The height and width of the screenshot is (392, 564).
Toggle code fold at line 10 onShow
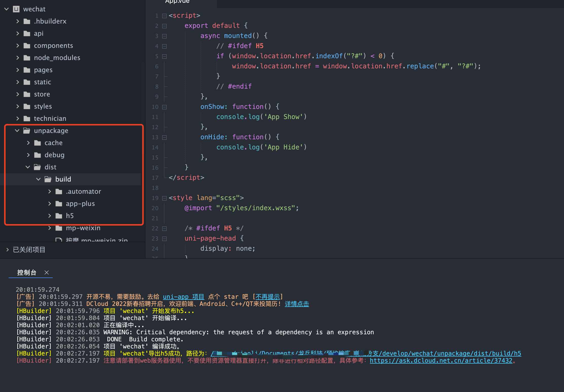(x=164, y=107)
